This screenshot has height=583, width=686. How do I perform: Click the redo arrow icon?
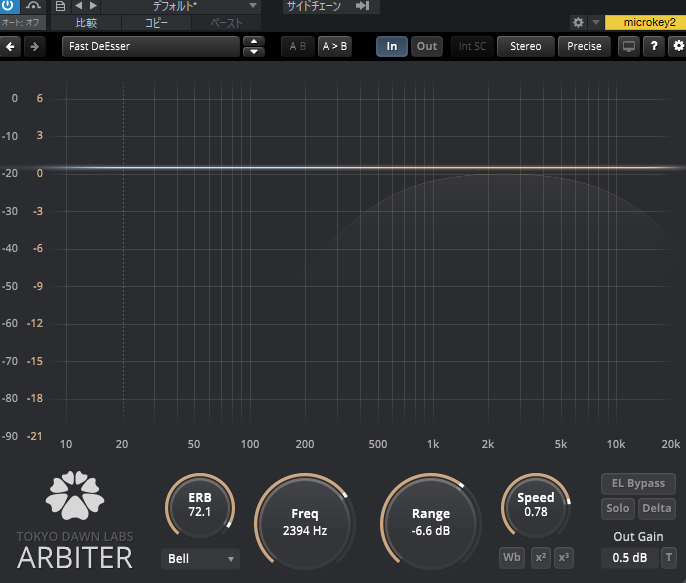tap(34, 46)
